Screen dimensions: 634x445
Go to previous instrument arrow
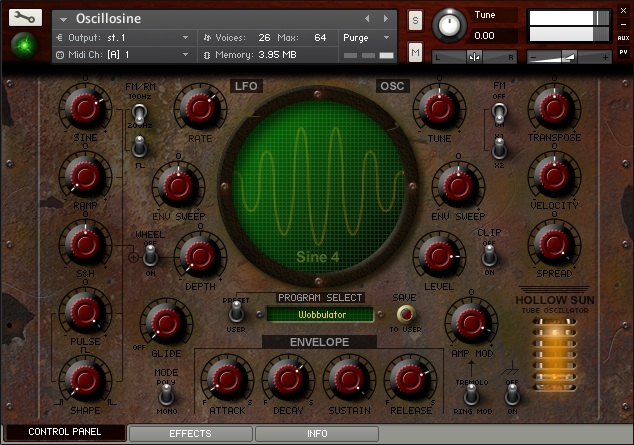pos(367,18)
